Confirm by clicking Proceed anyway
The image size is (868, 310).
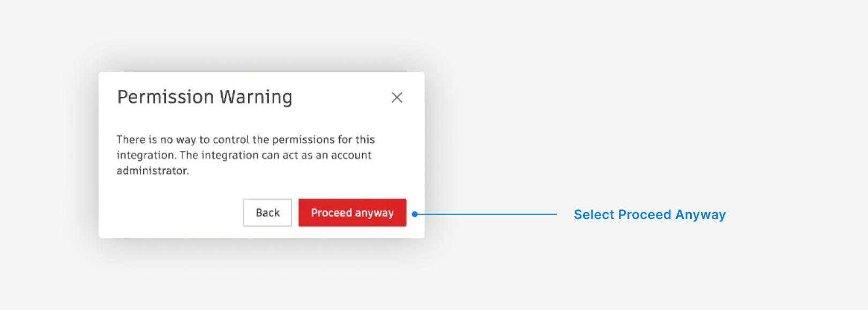pyautogui.click(x=352, y=213)
